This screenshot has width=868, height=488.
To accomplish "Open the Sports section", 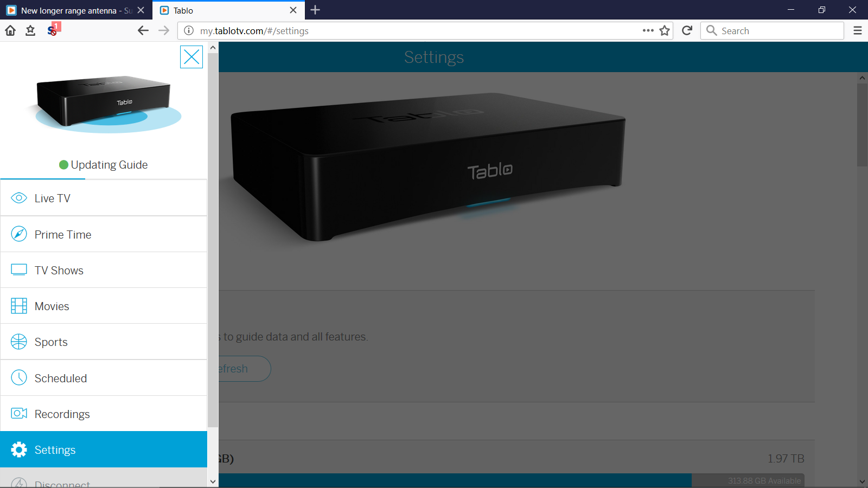I will (x=104, y=342).
